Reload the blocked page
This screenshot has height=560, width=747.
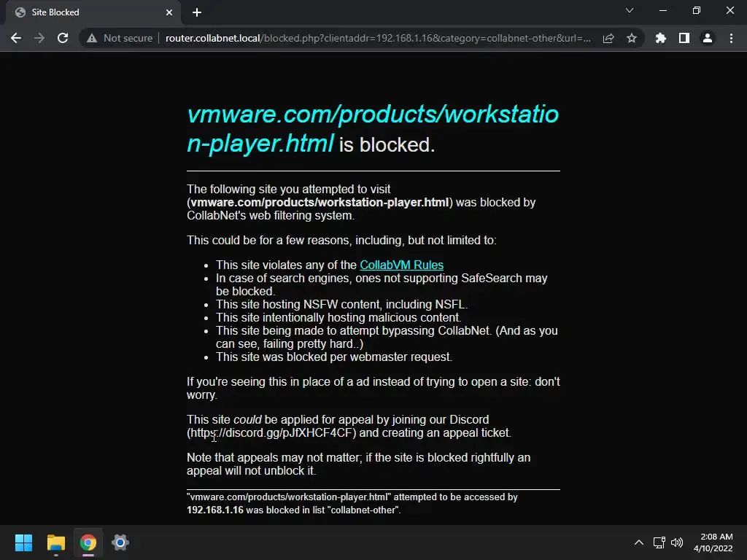click(63, 38)
